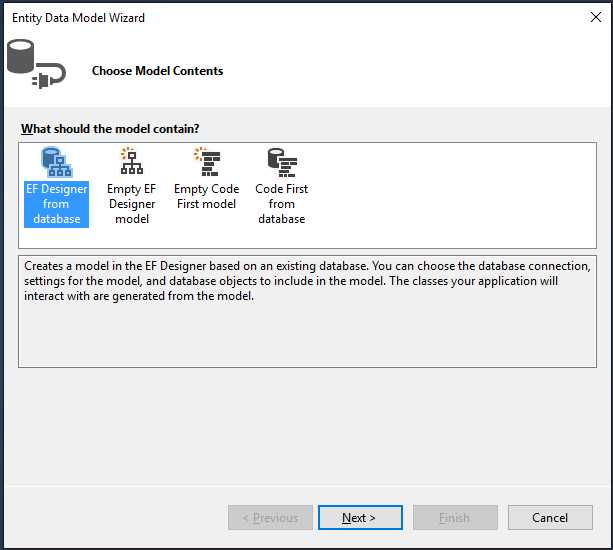Click the 'Code First from database' label
This screenshot has width=613, height=550.
point(282,204)
